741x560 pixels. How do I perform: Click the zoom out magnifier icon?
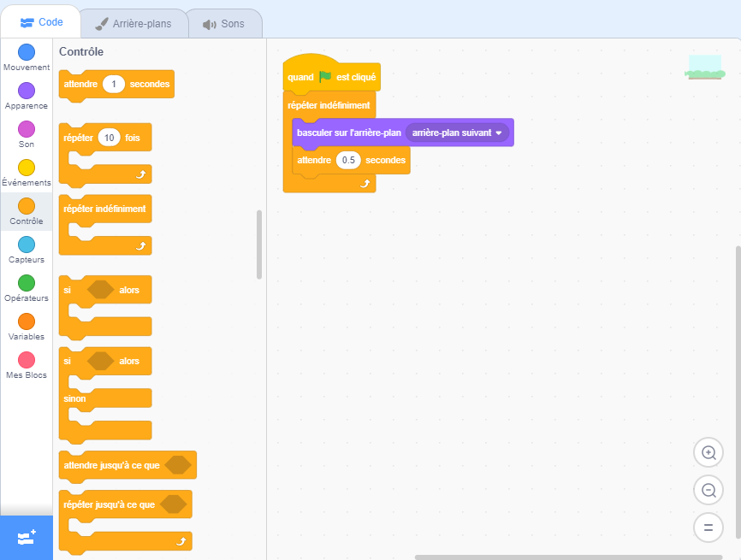click(x=708, y=490)
